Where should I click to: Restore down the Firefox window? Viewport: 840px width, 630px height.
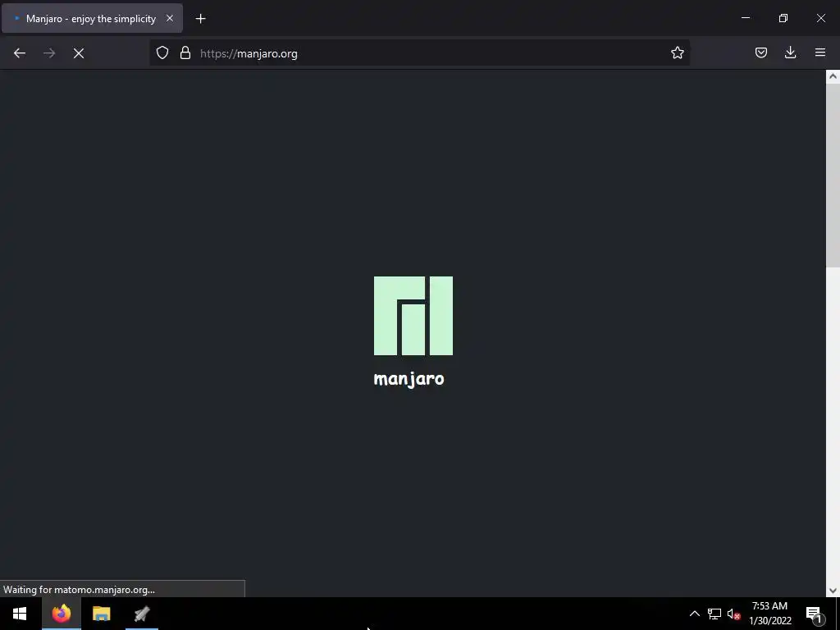click(783, 18)
